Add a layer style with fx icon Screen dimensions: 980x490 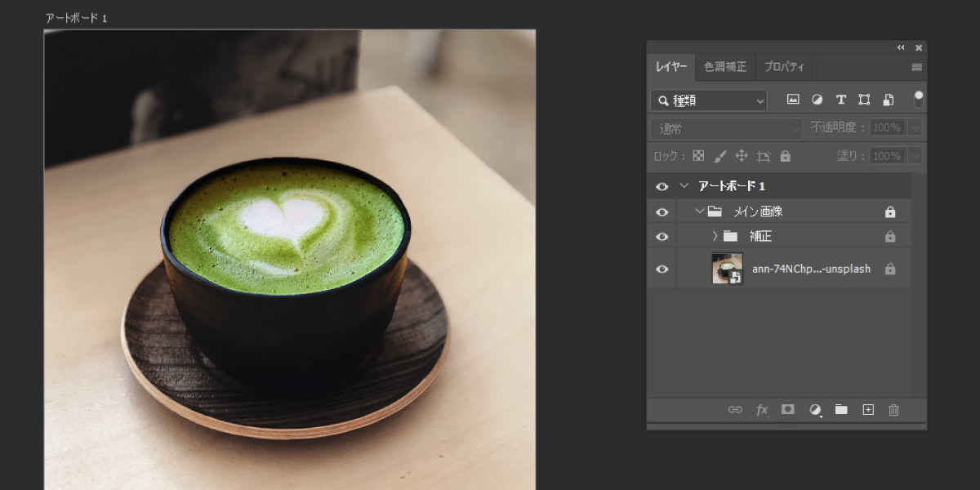(x=762, y=410)
